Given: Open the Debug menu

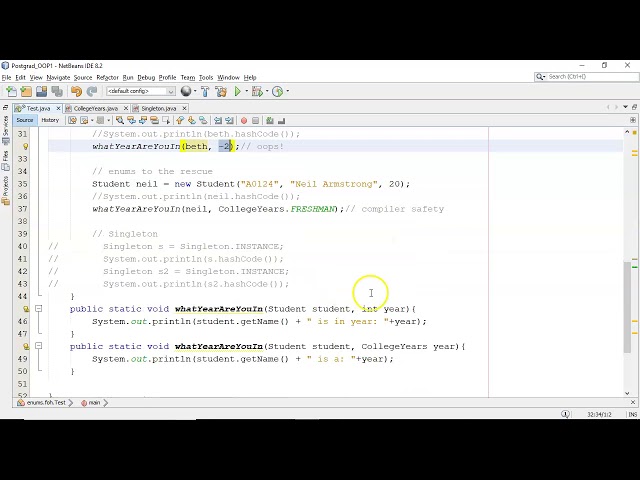Looking at the screenshot, I should (x=146, y=78).
